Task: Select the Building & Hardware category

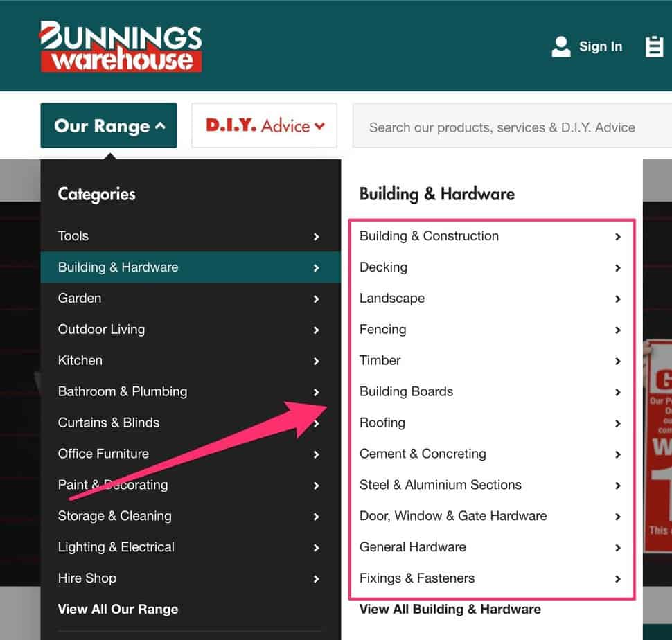Action: coord(118,267)
